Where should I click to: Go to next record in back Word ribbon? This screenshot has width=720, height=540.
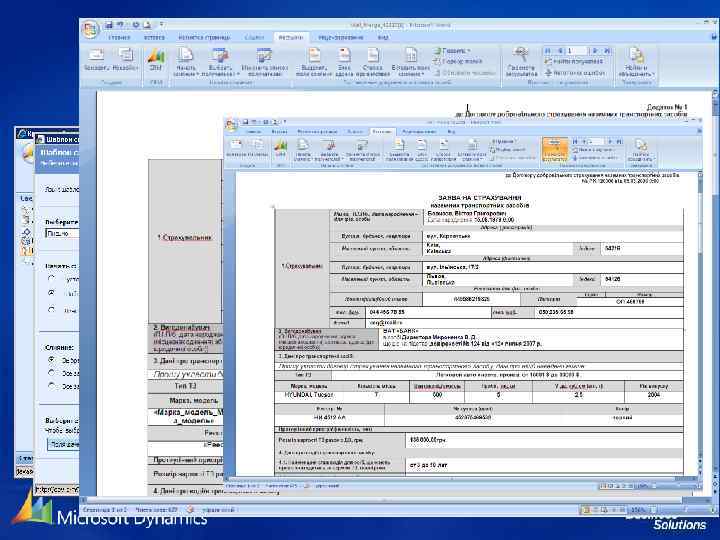tap(595, 51)
